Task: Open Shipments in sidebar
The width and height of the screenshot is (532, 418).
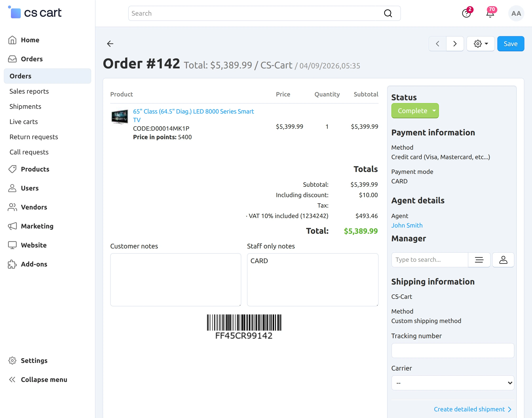Action: click(x=25, y=106)
